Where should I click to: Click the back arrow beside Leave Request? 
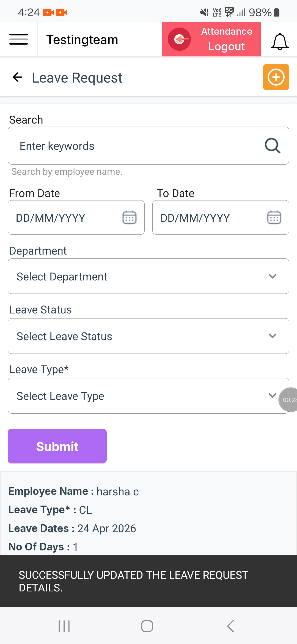17,77
